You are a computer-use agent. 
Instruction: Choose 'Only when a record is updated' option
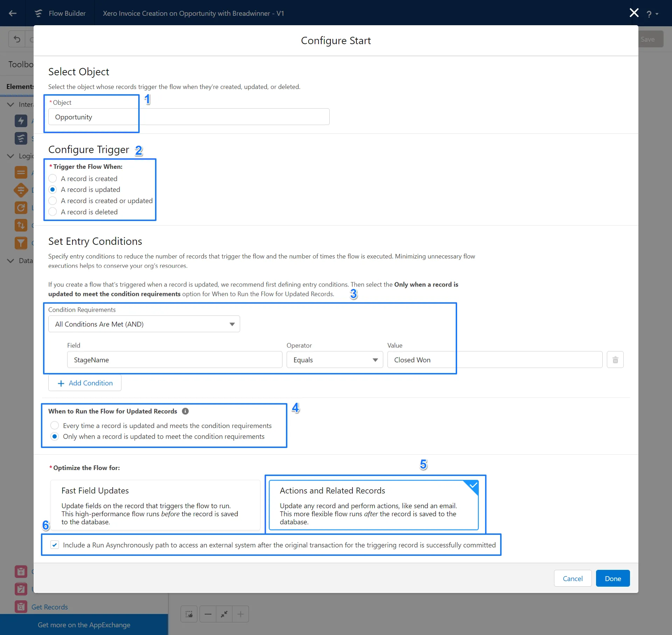pos(55,436)
